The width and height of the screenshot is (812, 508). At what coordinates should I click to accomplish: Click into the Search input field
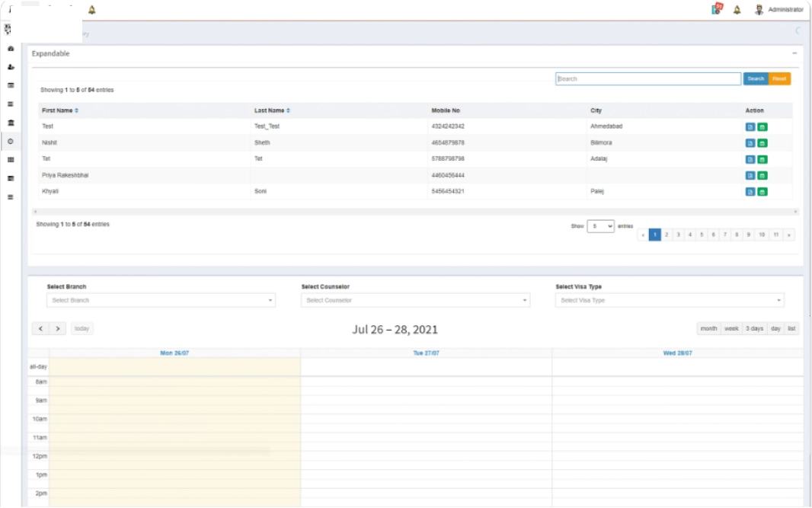647,79
